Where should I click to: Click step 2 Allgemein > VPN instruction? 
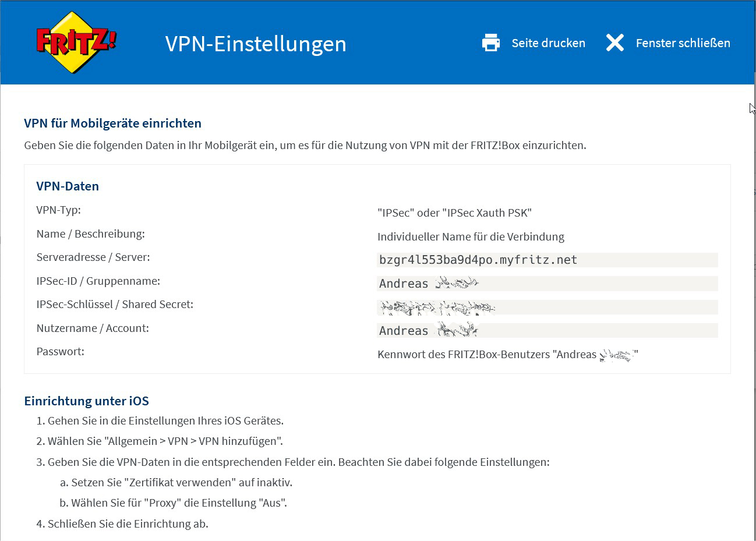pos(160,441)
